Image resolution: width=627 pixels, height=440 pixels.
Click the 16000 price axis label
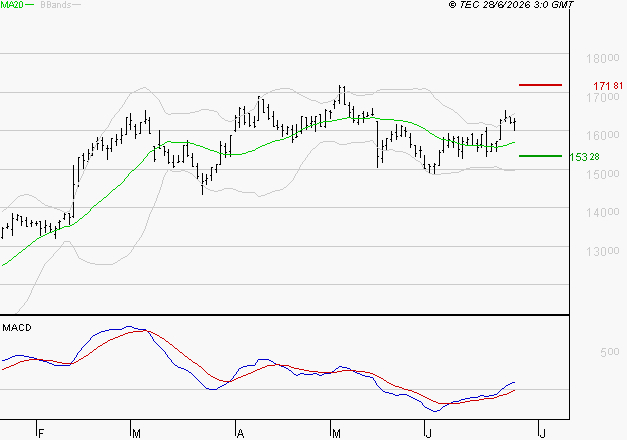point(603,135)
